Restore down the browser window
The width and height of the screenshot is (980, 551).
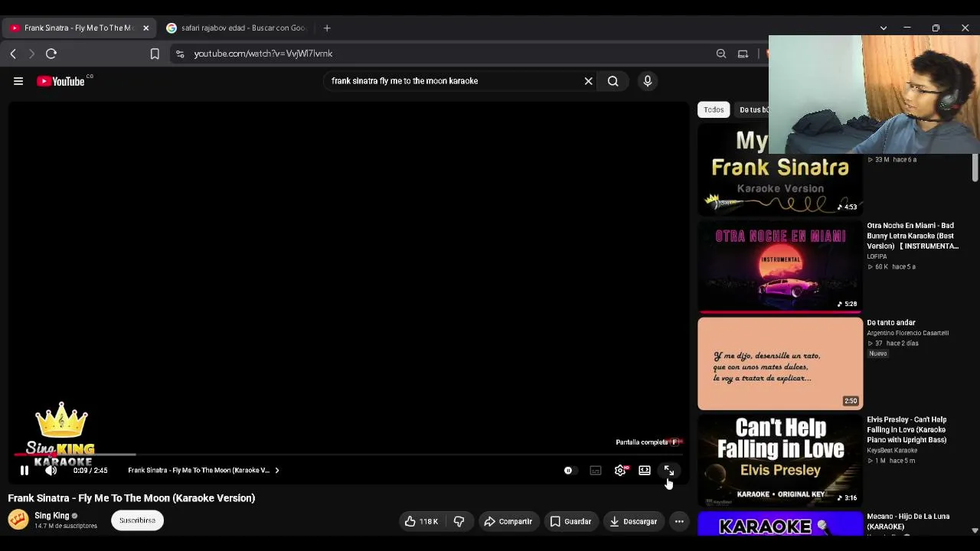pyautogui.click(x=936, y=28)
